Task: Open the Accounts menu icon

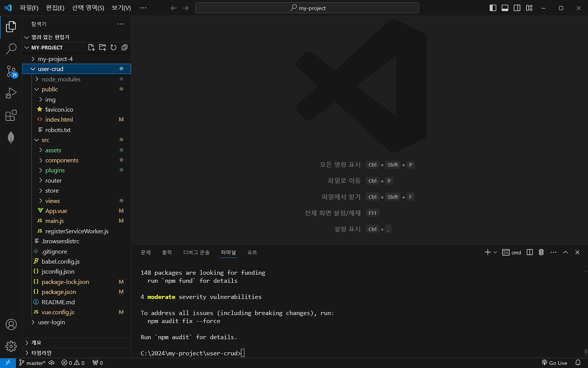Action: pyautogui.click(x=11, y=324)
